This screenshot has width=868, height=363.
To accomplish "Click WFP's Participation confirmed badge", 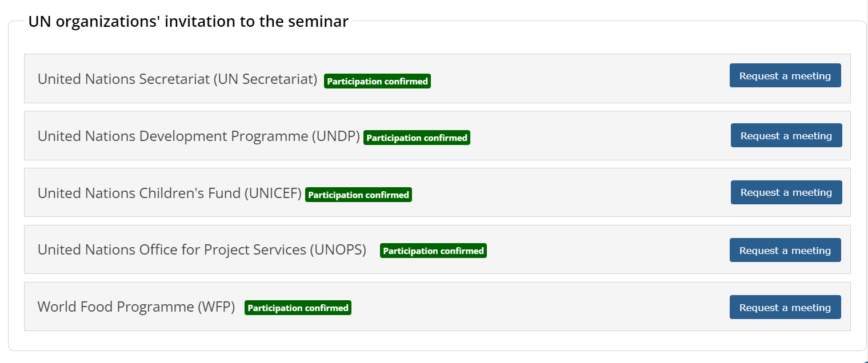I will click(298, 308).
